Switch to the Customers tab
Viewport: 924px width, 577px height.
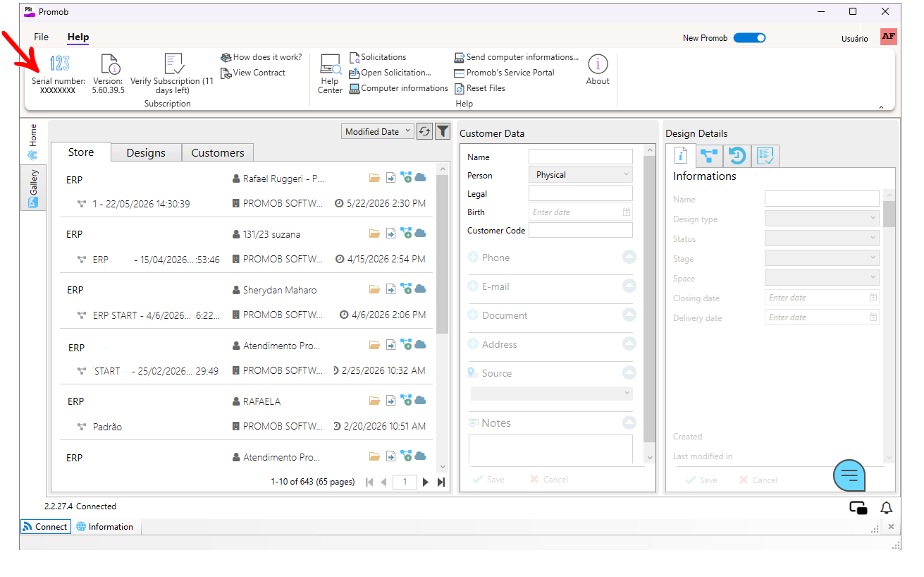pos(218,152)
